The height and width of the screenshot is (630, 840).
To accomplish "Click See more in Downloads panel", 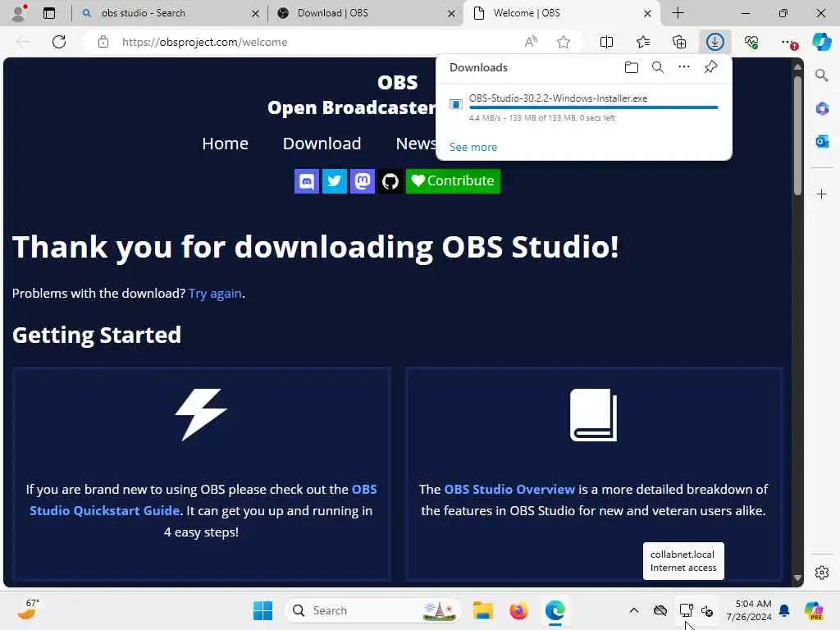I will [473, 147].
